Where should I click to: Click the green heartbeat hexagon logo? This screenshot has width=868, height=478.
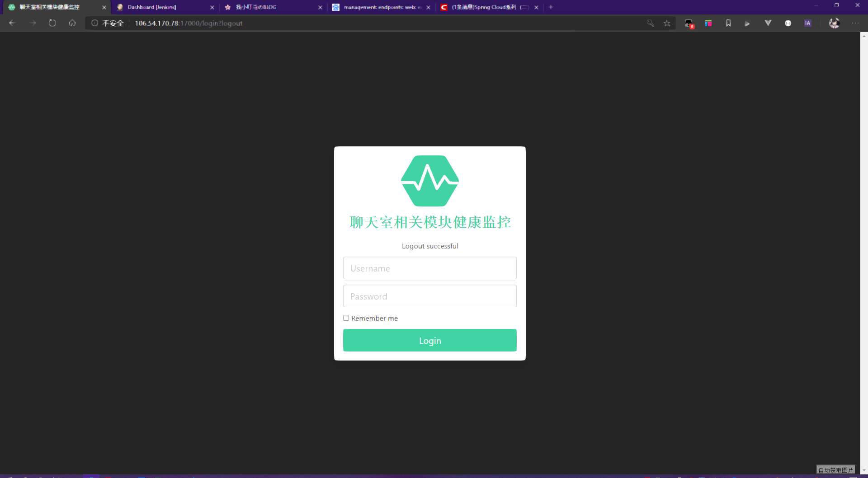429,181
